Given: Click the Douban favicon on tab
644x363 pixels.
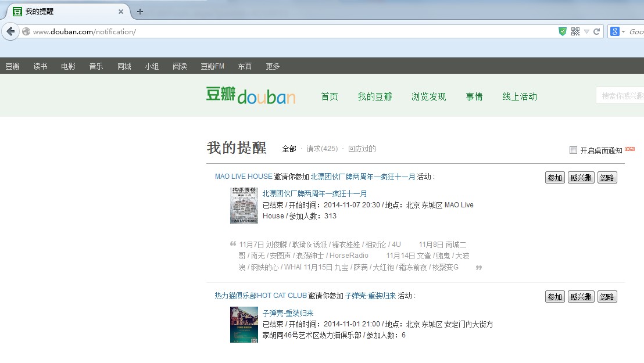Looking at the screenshot, I should [x=17, y=12].
